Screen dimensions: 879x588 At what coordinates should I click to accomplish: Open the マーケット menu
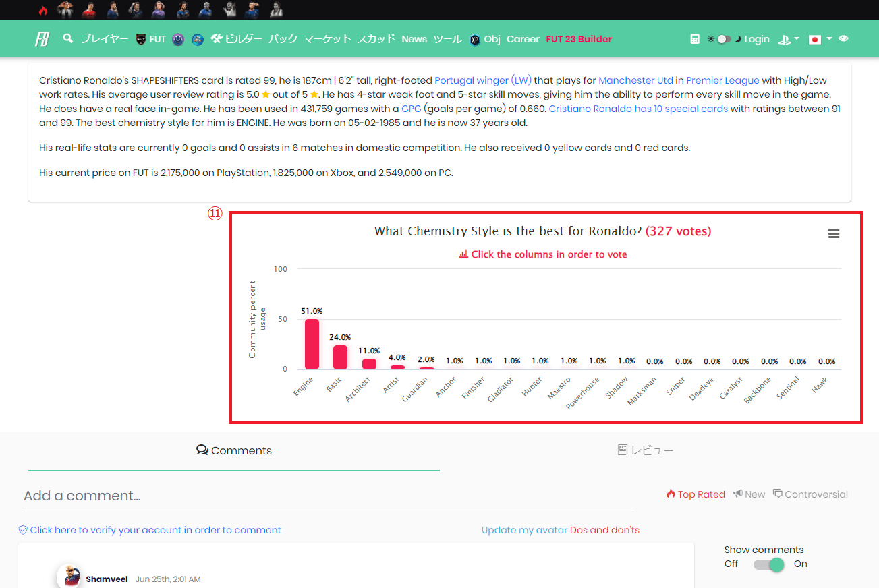(x=328, y=39)
